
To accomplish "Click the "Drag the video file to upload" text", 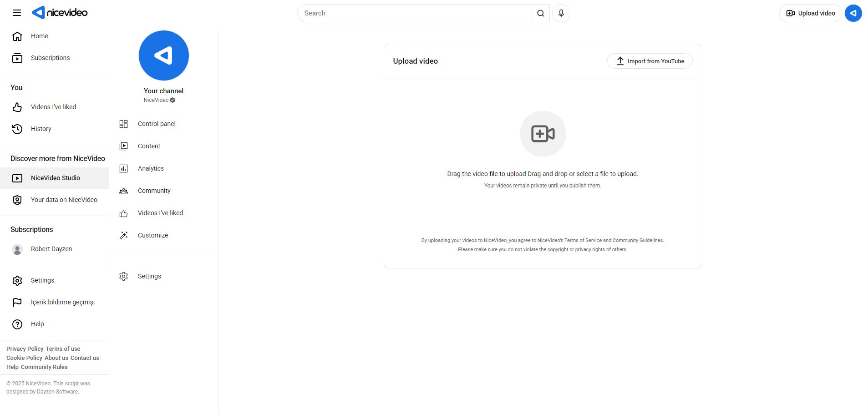I will [x=543, y=174].
